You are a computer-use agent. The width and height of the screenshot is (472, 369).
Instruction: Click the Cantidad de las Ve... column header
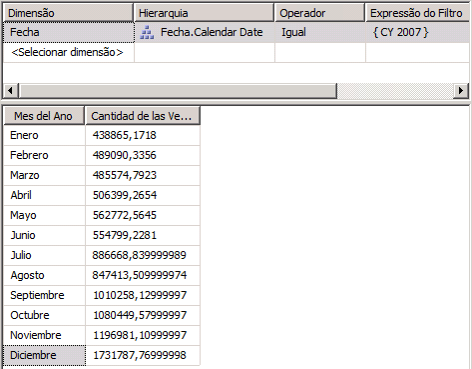click(143, 116)
